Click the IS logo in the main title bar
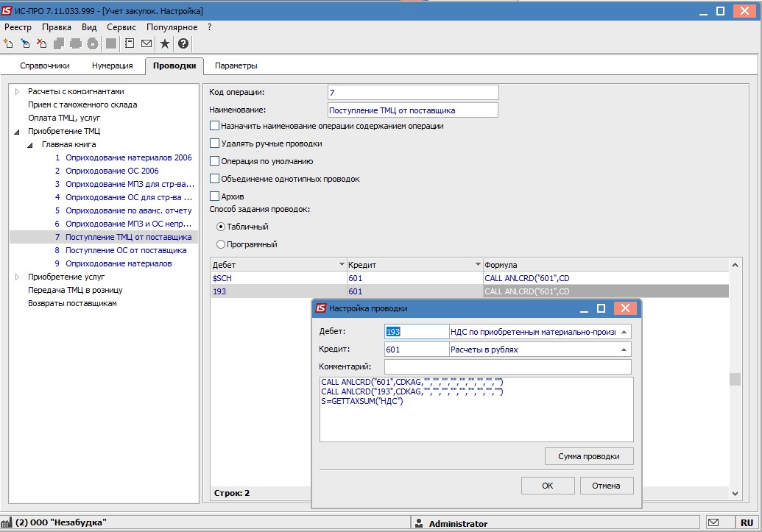The image size is (762, 532). tap(7, 11)
